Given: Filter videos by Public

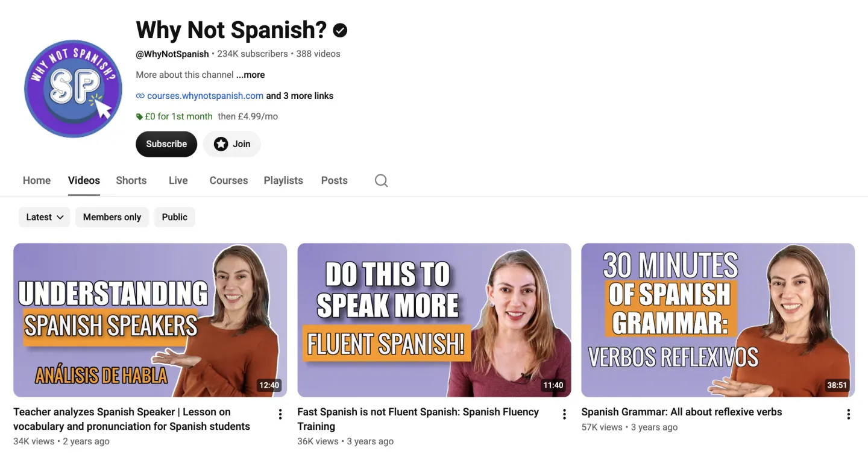Looking at the screenshot, I should click(x=175, y=217).
